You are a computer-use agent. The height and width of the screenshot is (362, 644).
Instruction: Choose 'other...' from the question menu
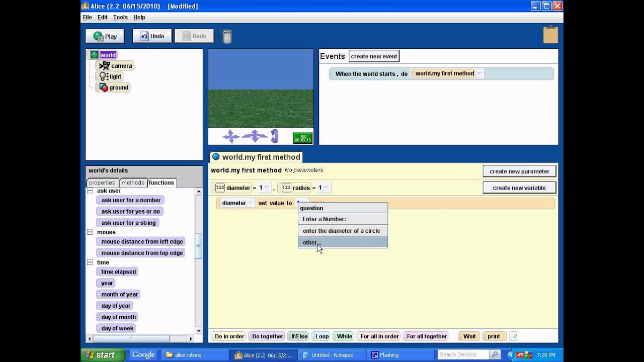pos(343,242)
